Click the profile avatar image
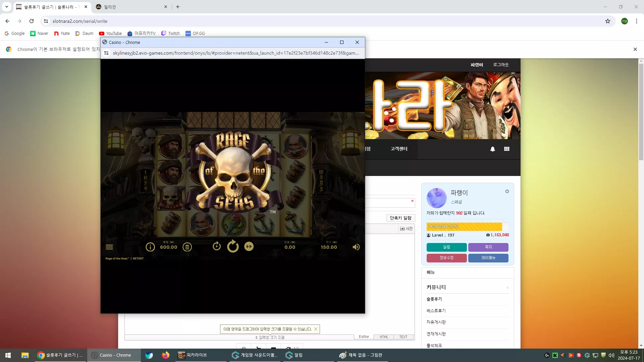Screen dimensions: 644x362 pyautogui.click(x=436, y=198)
